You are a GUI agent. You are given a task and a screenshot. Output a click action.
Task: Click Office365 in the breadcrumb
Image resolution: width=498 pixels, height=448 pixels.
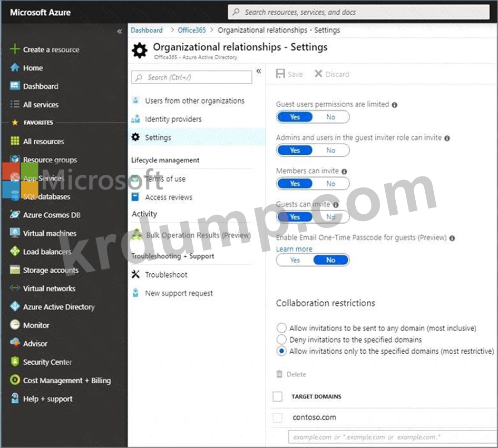click(x=192, y=31)
